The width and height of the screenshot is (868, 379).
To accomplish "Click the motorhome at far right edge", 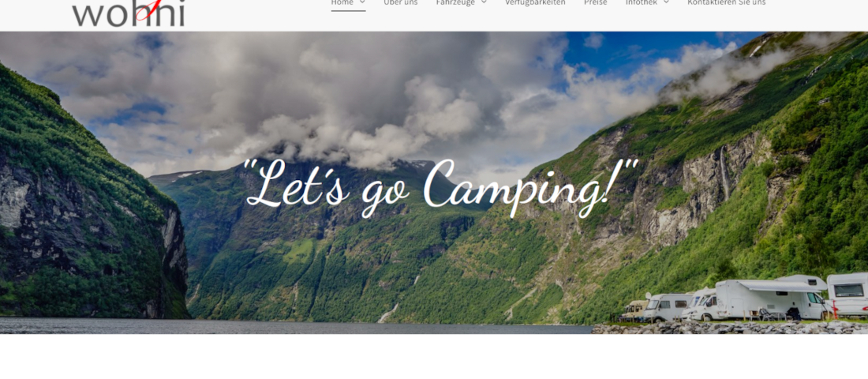I will (847, 295).
